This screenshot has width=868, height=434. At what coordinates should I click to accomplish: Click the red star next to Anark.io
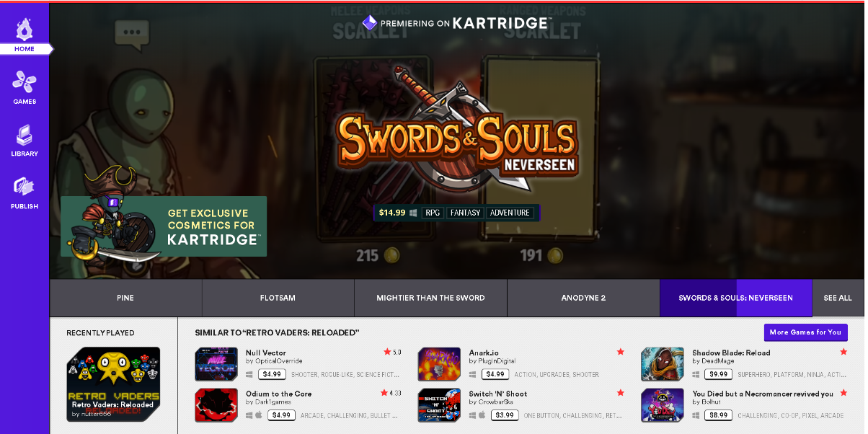620,352
